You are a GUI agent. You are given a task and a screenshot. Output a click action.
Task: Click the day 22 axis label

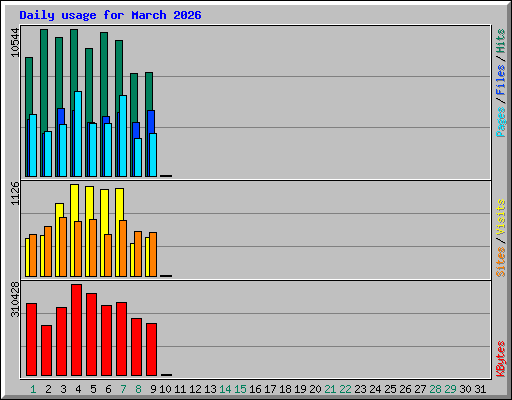click(345, 389)
